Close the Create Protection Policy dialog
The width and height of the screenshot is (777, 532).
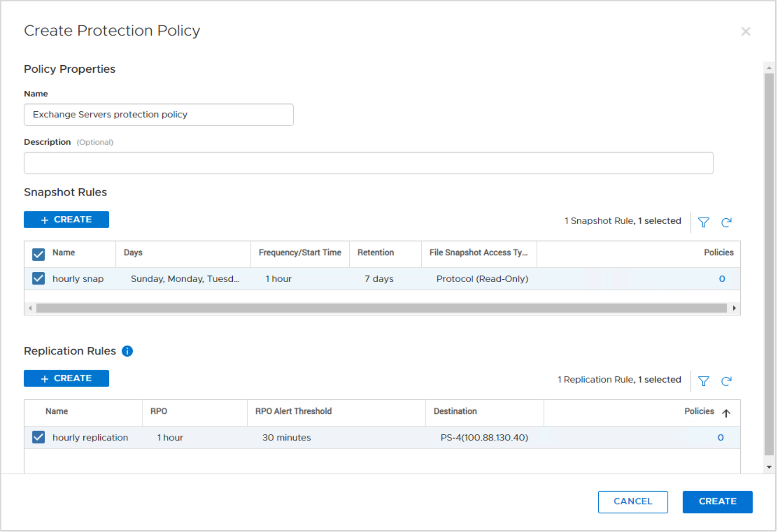[x=746, y=31]
